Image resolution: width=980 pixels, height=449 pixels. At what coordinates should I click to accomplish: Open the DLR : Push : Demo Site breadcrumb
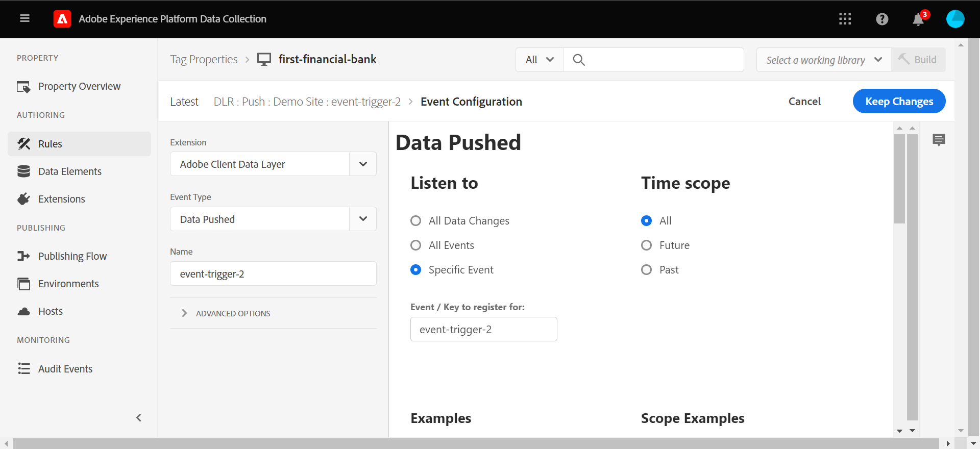point(307,102)
